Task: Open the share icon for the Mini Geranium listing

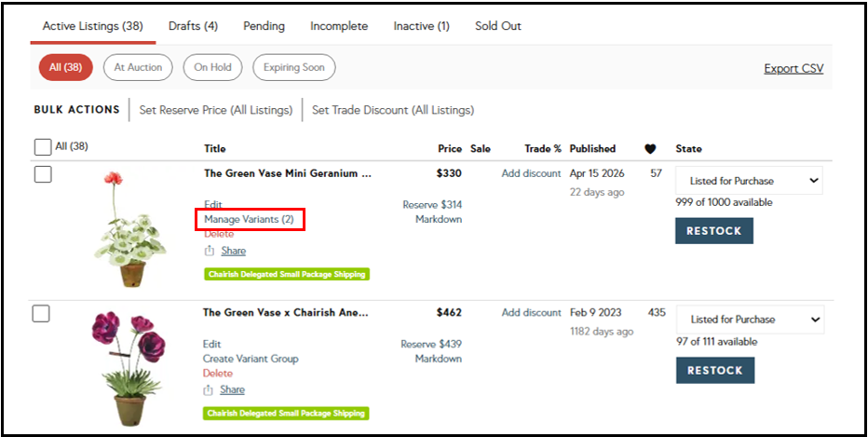Action: click(x=210, y=251)
